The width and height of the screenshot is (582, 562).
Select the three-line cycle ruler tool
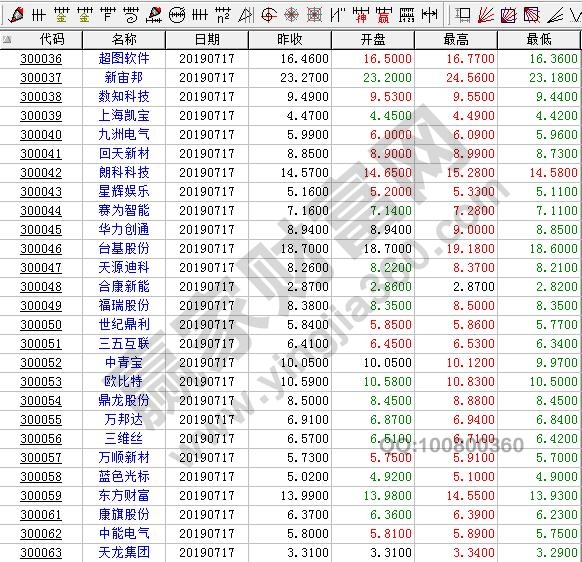click(x=39, y=15)
